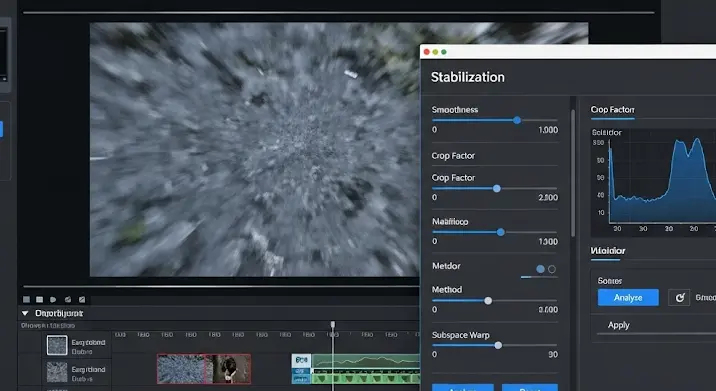Click the Crop Factor slider handle
Image resolution: width=716 pixels, height=391 pixels.
[x=497, y=188]
